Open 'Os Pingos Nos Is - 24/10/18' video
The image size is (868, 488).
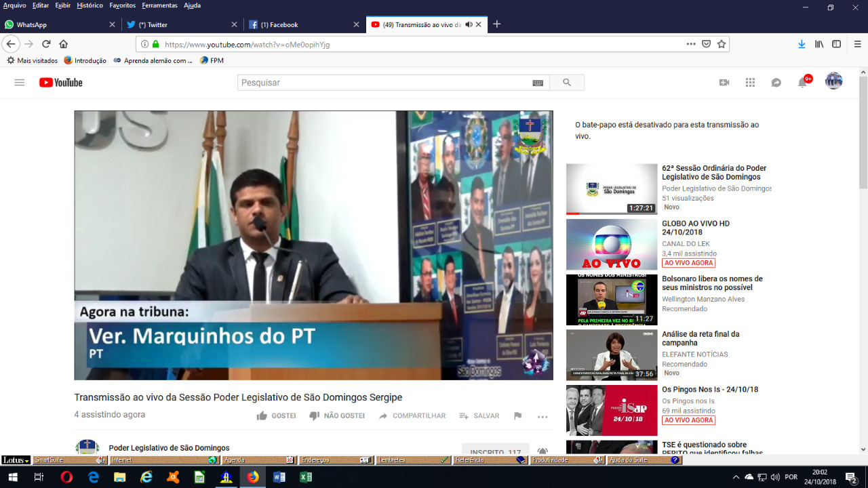click(710, 390)
